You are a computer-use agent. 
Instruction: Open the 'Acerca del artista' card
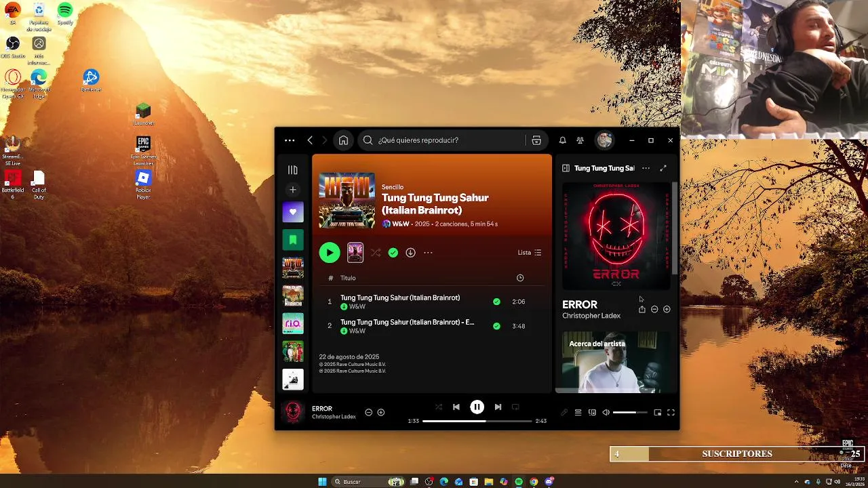click(616, 362)
